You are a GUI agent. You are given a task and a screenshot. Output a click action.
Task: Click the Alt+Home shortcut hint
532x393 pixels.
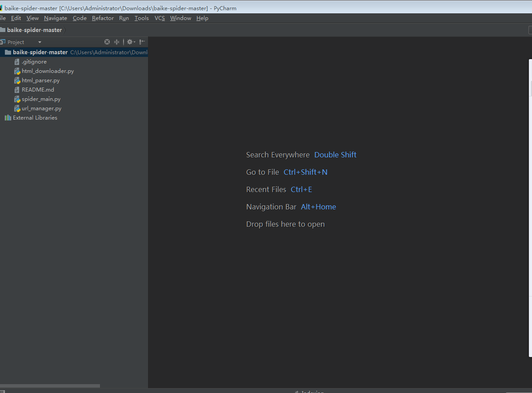(318, 207)
